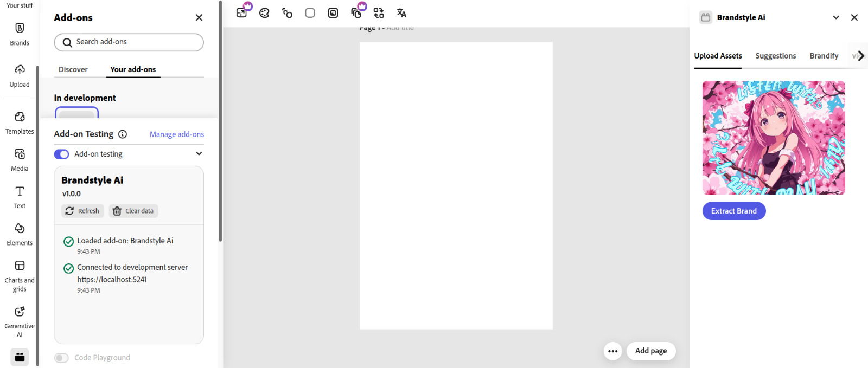The width and height of the screenshot is (868, 368).
Task: Open the Brandify tab
Action: pyautogui.click(x=824, y=56)
